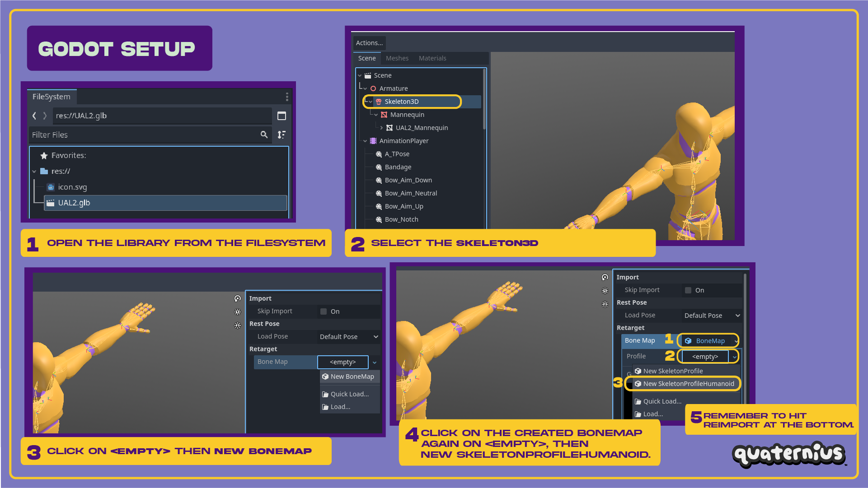The height and width of the screenshot is (488, 868).
Task: Click the Armature red circle node icon
Action: pyautogui.click(x=373, y=88)
